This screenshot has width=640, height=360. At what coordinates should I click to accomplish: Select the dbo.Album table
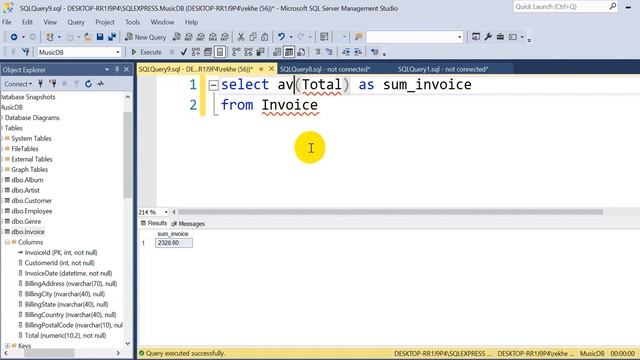(27, 180)
